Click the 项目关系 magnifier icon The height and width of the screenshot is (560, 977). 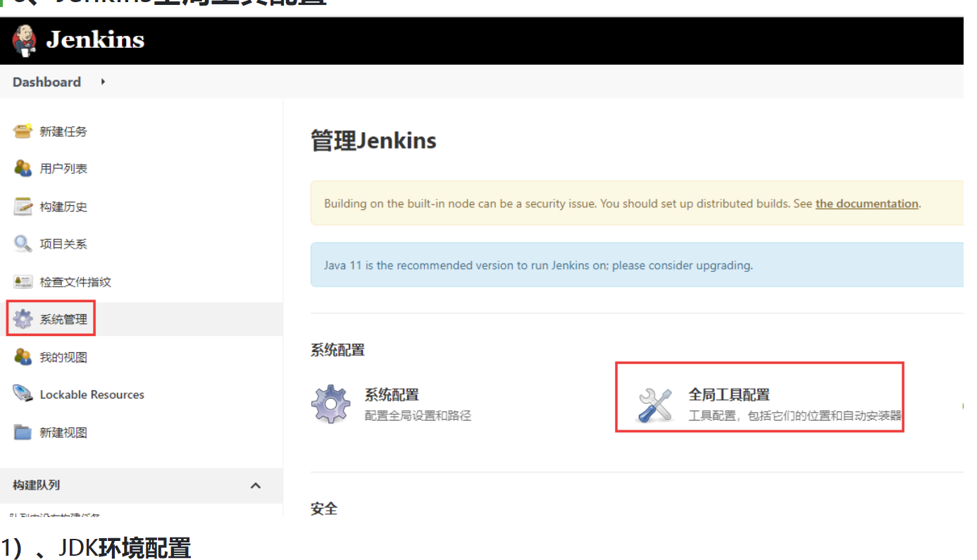23,244
